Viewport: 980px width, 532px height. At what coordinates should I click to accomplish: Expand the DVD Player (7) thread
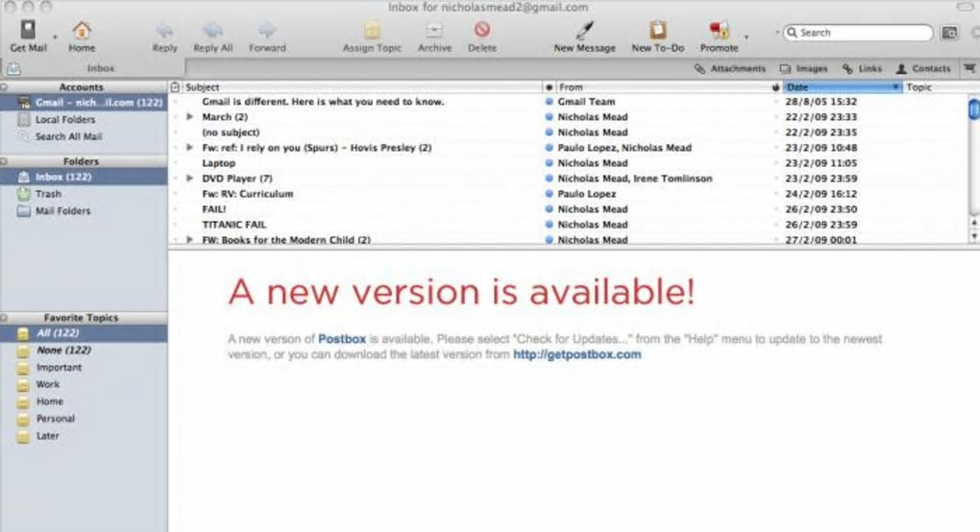coord(189,178)
